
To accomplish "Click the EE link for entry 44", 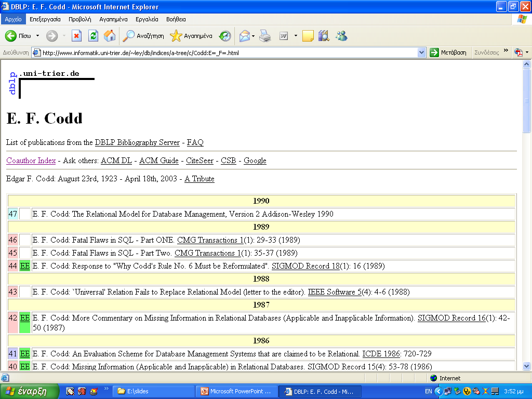I will coord(25,266).
